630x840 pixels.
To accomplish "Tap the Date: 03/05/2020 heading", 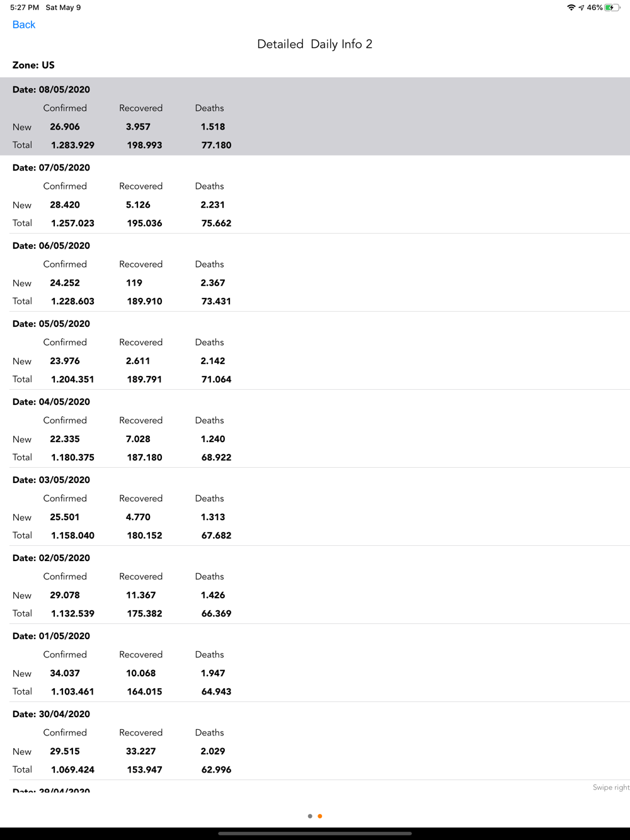I will click(x=51, y=480).
